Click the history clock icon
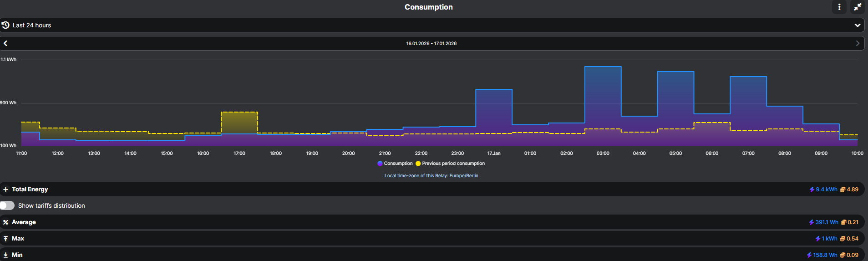 pyautogui.click(x=5, y=25)
